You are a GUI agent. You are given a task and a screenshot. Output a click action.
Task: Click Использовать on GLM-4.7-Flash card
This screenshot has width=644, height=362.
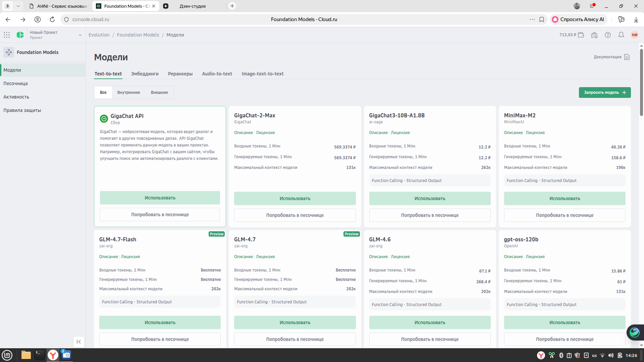click(160, 322)
